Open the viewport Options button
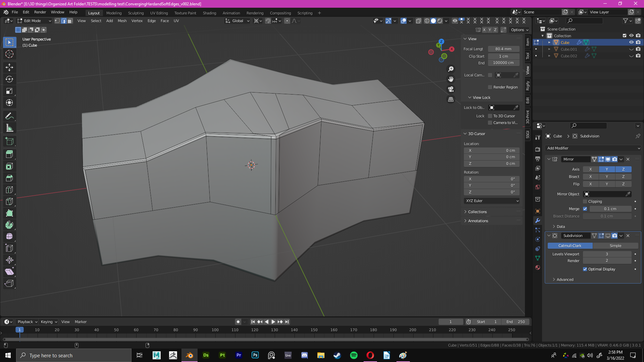644x362 pixels. [x=520, y=30]
